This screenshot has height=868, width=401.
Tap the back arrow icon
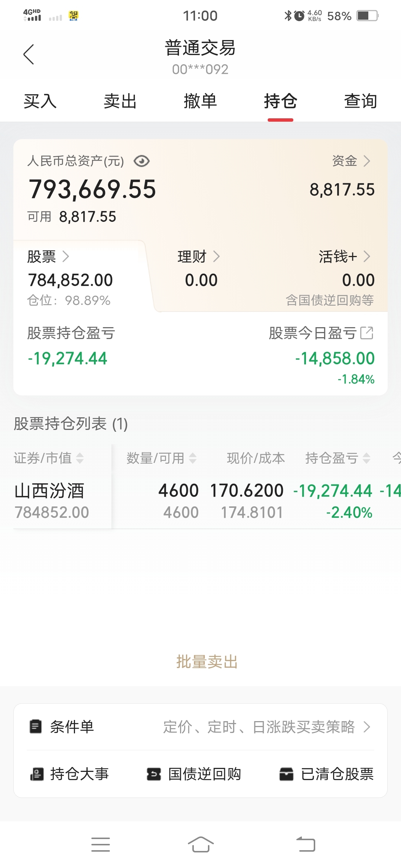(x=29, y=54)
